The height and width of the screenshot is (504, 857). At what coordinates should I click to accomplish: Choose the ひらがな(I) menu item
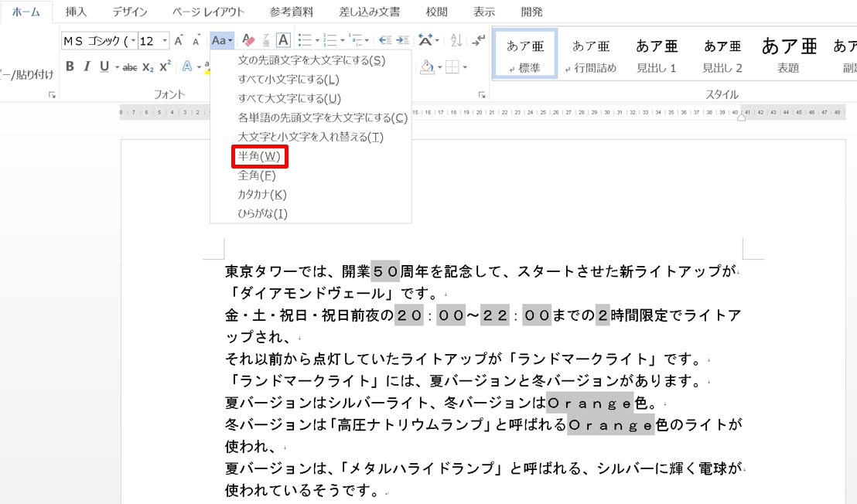(x=310, y=213)
